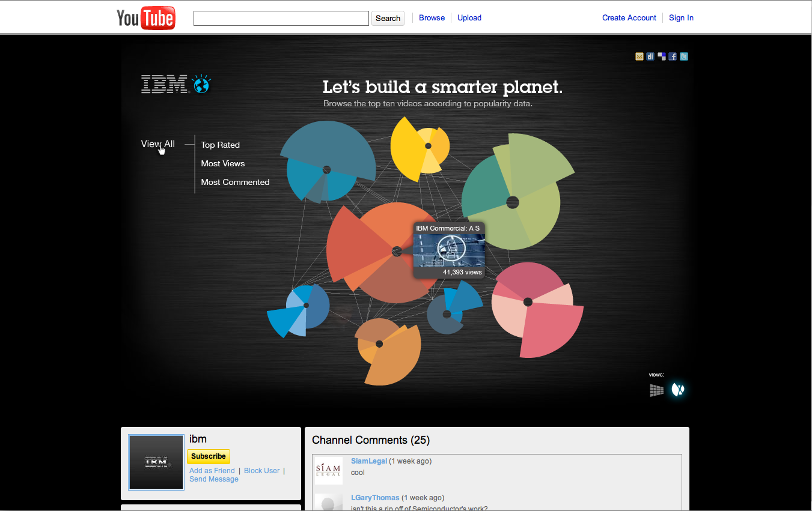Share the page by email icon

[640, 56]
